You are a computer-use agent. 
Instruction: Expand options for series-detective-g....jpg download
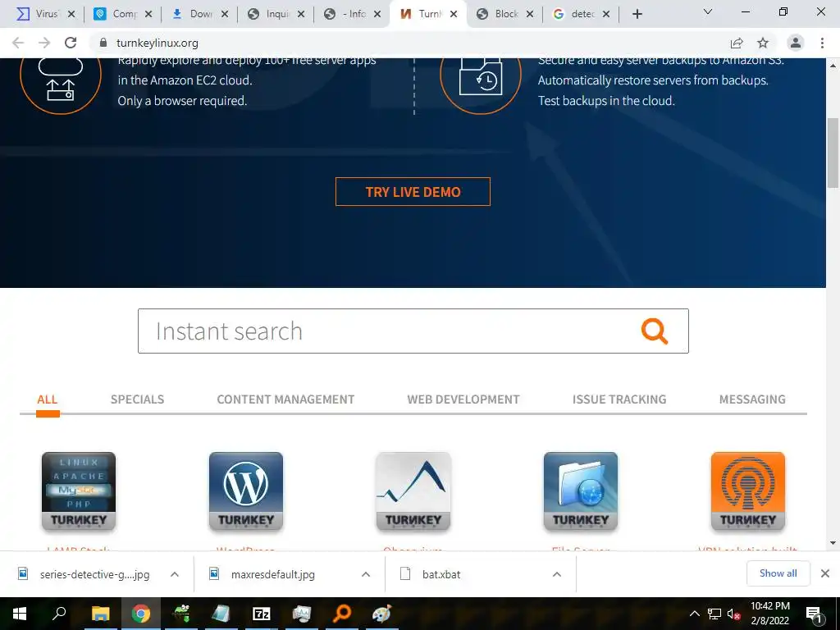[175, 574]
